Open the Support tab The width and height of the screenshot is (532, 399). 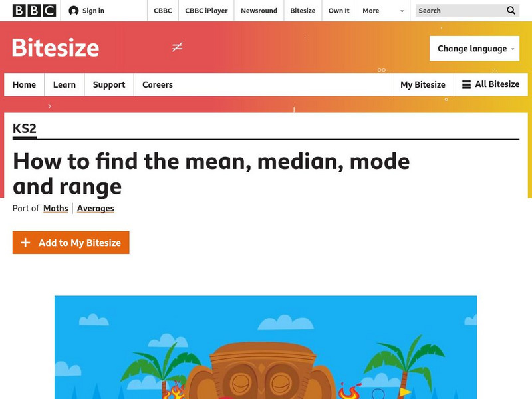click(109, 84)
